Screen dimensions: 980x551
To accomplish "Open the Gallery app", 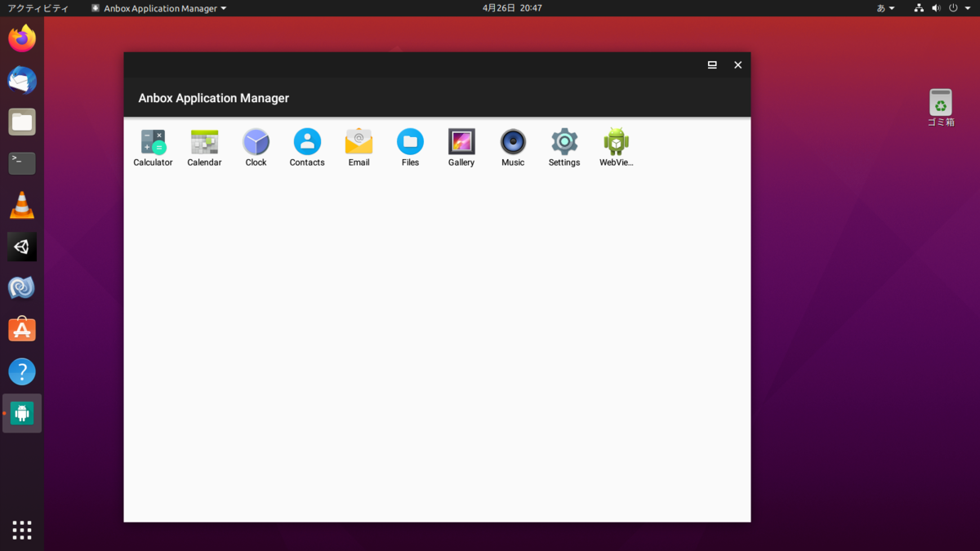I will [x=461, y=148].
